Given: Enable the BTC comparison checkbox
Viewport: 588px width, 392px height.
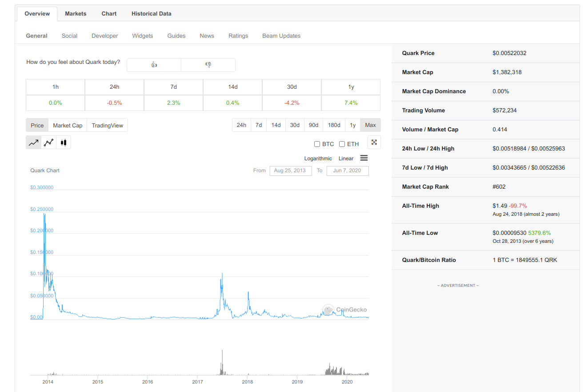Looking at the screenshot, I should 317,144.
